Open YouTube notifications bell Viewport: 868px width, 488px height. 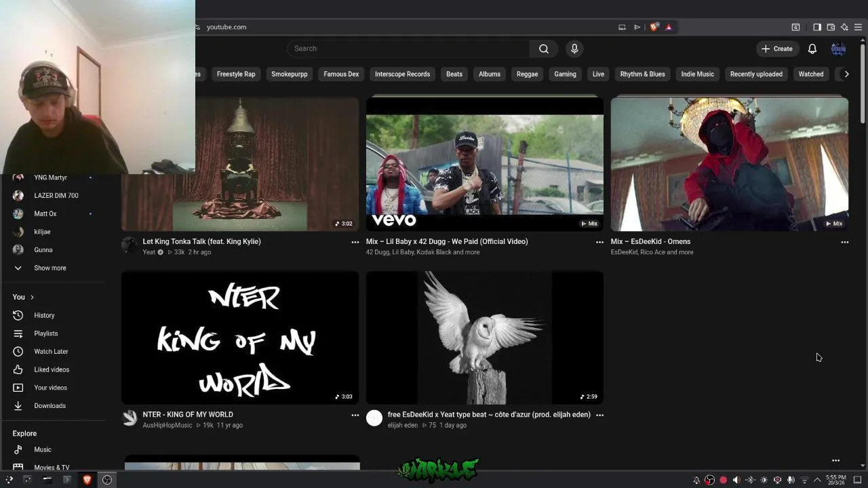click(x=812, y=49)
